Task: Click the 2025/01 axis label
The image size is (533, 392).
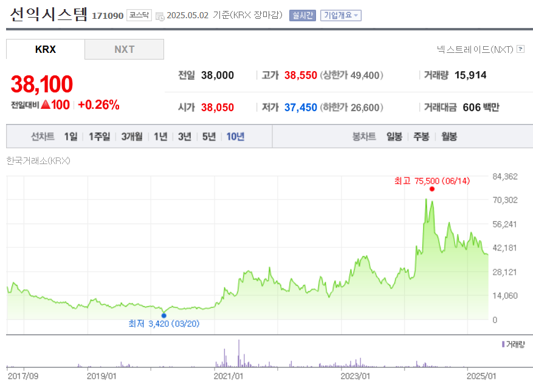Action: coord(481,376)
